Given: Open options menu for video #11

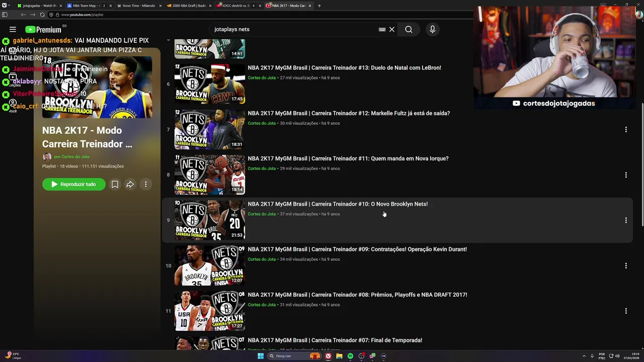Looking at the screenshot, I should [626, 175].
